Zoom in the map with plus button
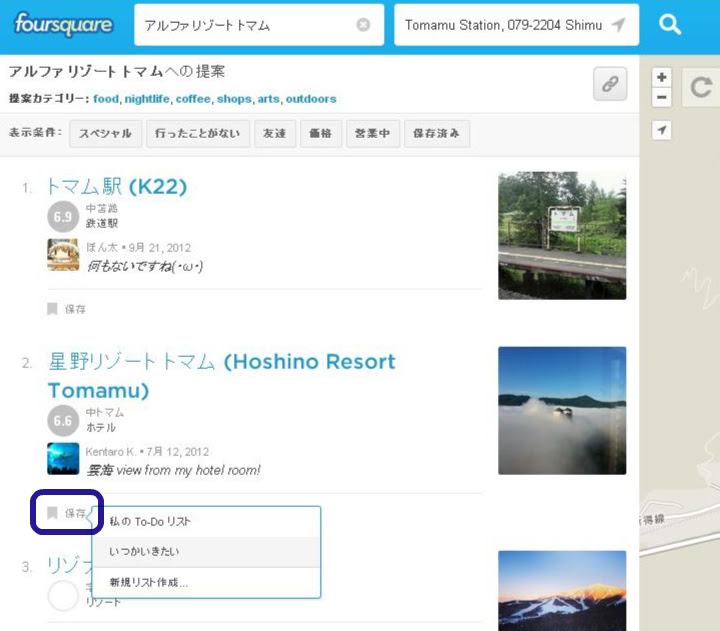This screenshot has width=720, height=631. [661, 77]
